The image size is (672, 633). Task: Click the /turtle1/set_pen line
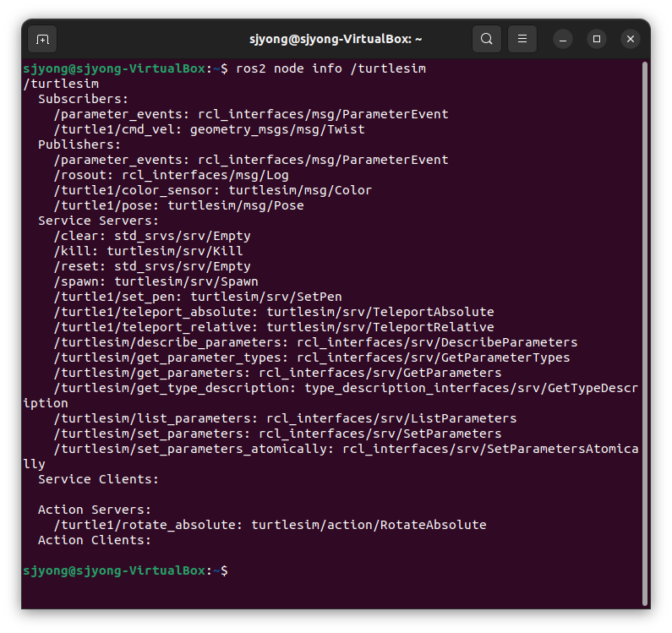coord(198,297)
